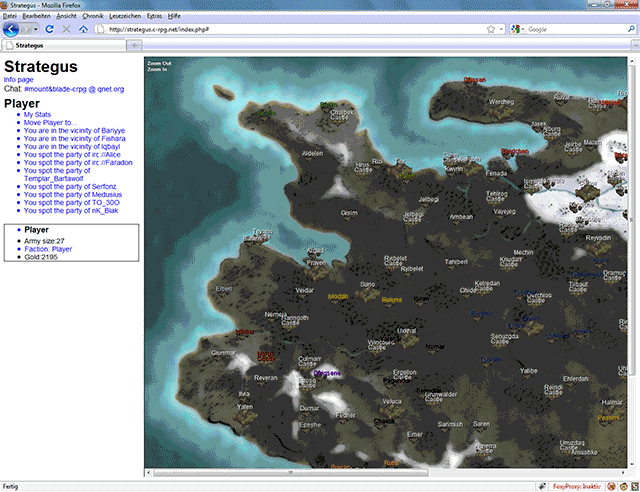
Task: Click vicinity of Iqbayl link
Action: tap(72, 147)
